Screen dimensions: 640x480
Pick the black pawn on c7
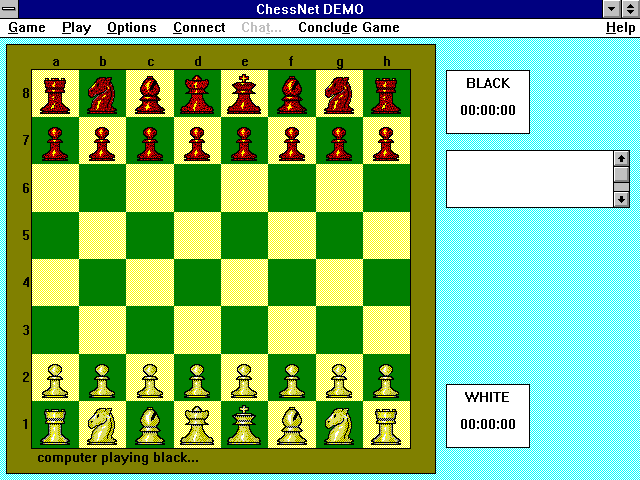(x=150, y=144)
